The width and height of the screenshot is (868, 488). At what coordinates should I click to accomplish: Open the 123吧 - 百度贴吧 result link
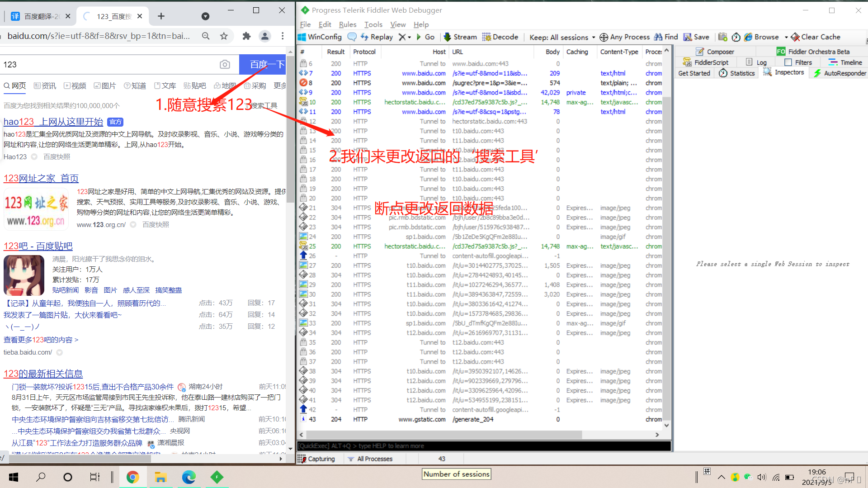click(38, 246)
